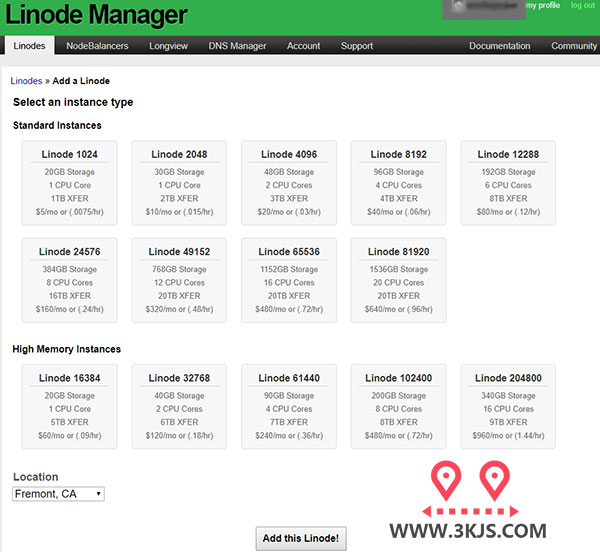Click the $240/mo or (.36/hr) price
The height and width of the screenshot is (552, 600).
pyautogui.click(x=289, y=435)
